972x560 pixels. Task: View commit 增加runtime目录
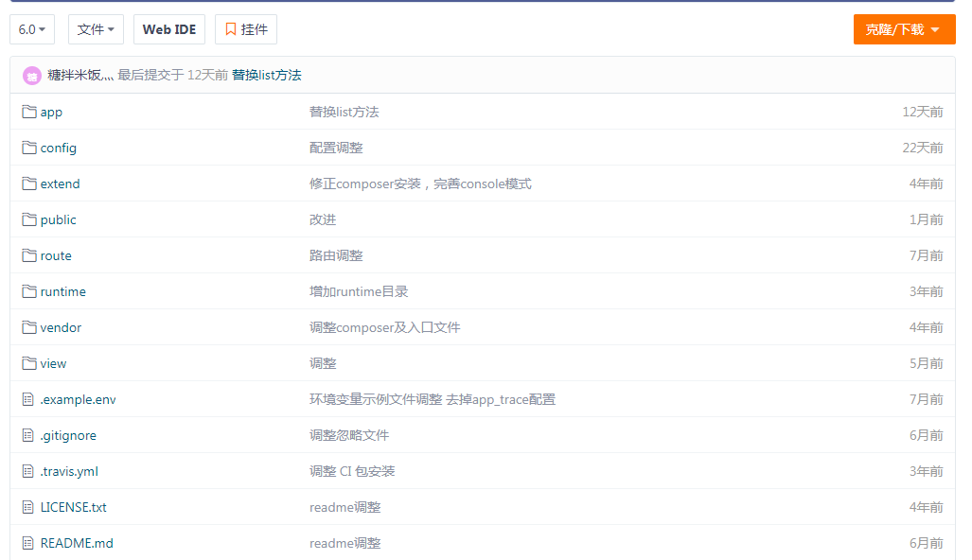click(359, 291)
